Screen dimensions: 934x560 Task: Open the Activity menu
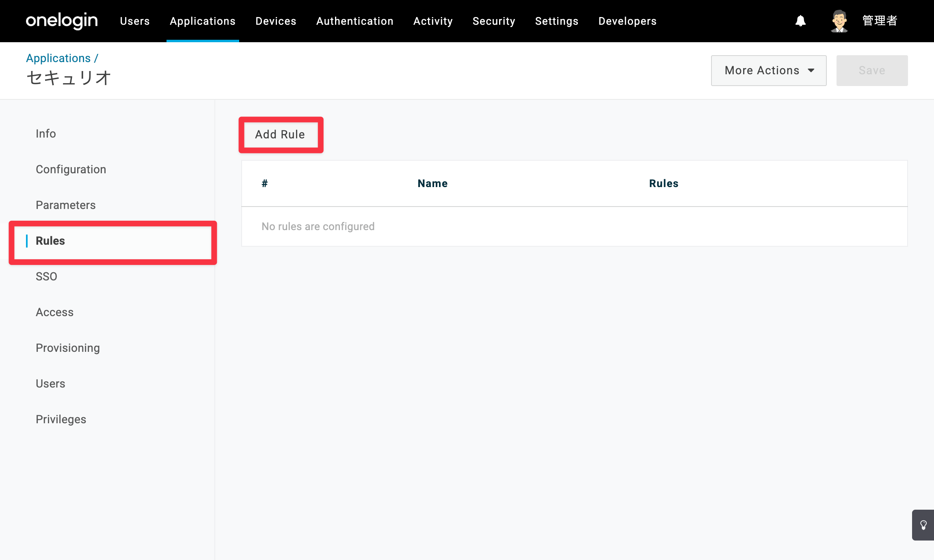click(x=433, y=21)
